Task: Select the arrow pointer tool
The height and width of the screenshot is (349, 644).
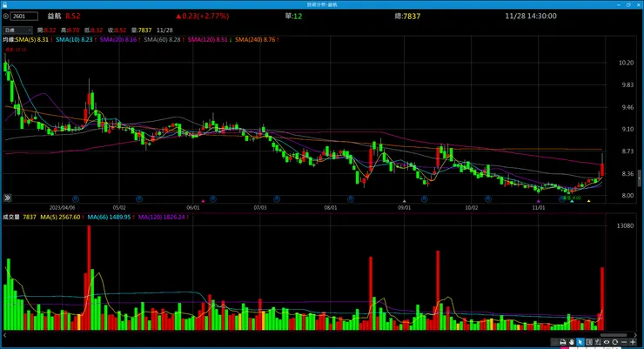Action: click(580, 342)
